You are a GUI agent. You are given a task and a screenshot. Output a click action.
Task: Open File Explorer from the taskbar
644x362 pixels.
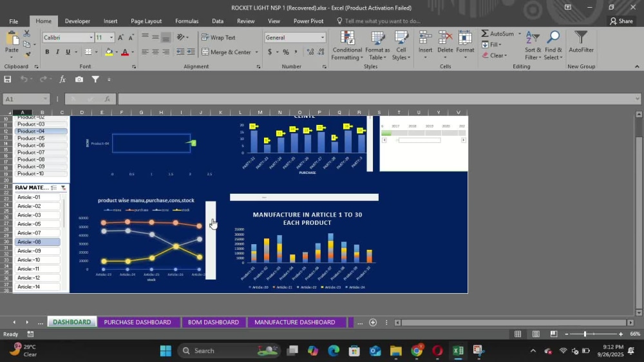click(x=396, y=351)
